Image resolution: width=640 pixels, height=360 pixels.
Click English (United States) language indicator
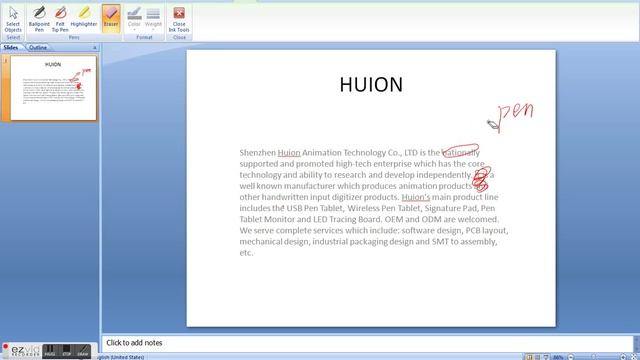point(121,357)
